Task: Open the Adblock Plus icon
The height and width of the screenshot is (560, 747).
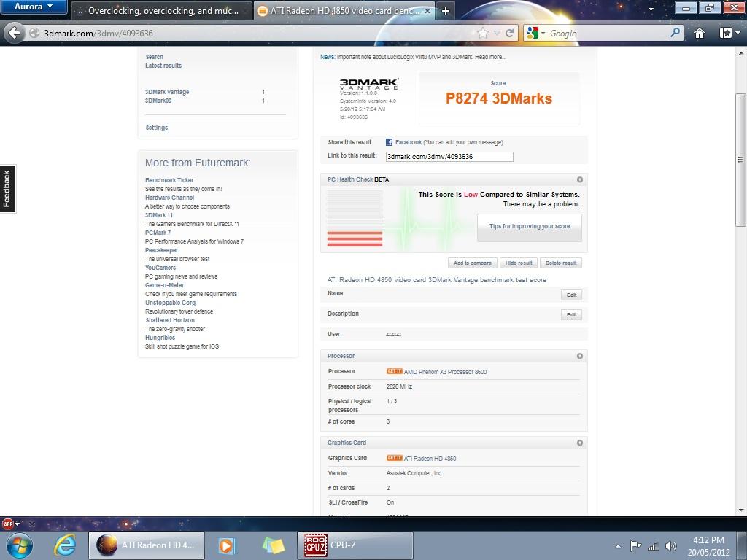Action: click(7, 524)
